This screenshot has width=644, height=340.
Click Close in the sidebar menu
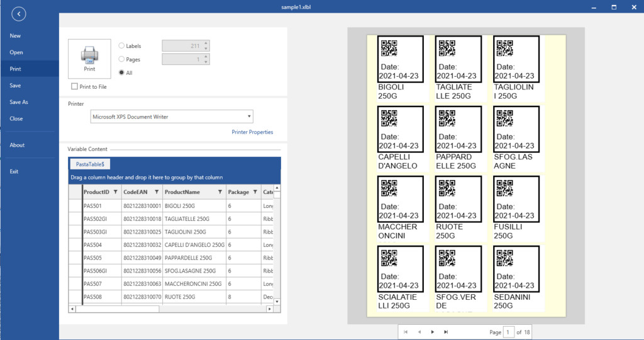point(16,118)
